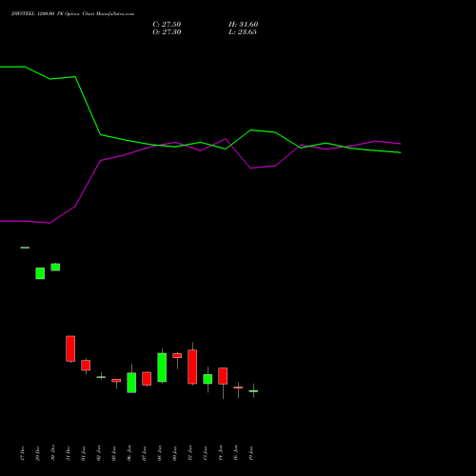Click the low value L: 23.65

coord(243,32)
